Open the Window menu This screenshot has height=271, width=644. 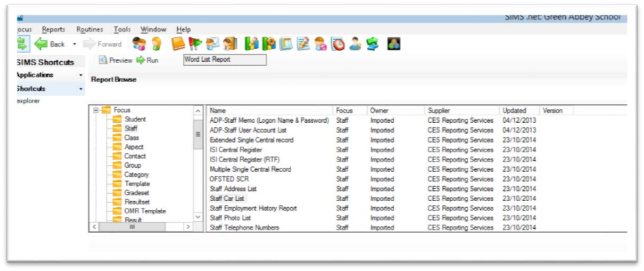(153, 29)
